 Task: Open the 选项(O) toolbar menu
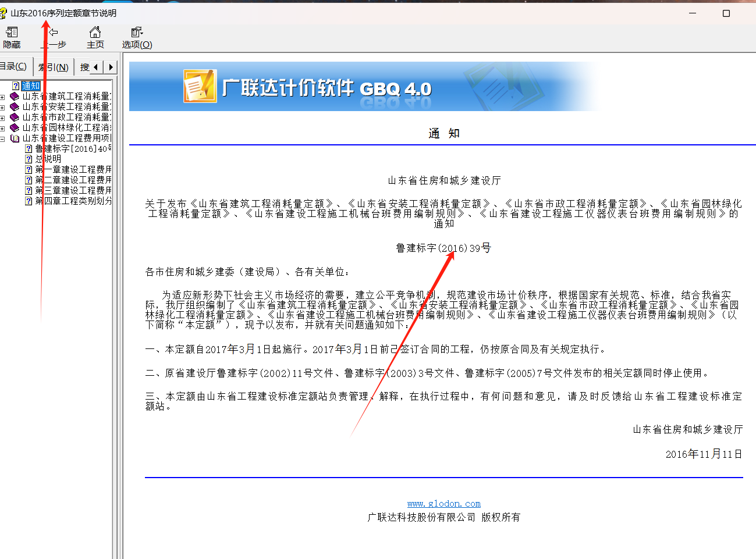(137, 37)
